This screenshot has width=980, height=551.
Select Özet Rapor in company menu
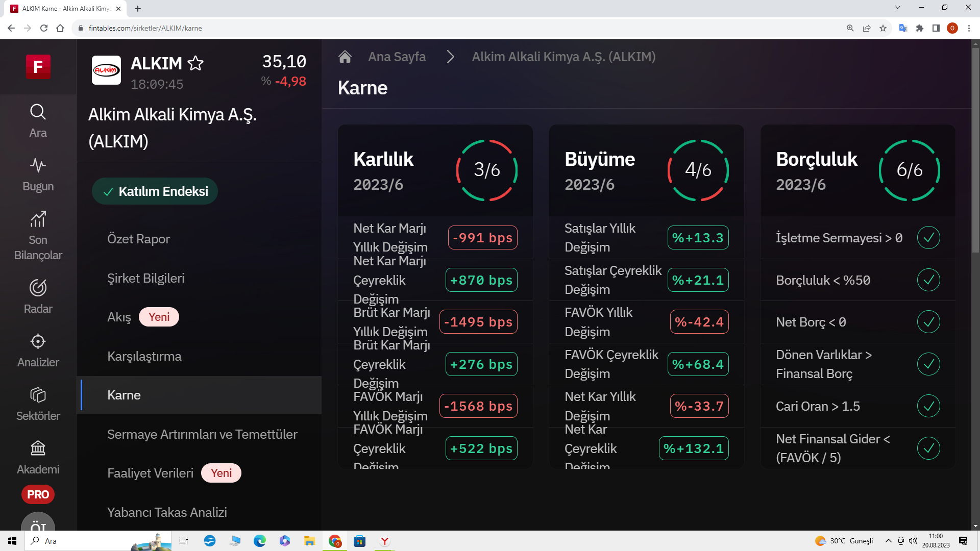[138, 239]
